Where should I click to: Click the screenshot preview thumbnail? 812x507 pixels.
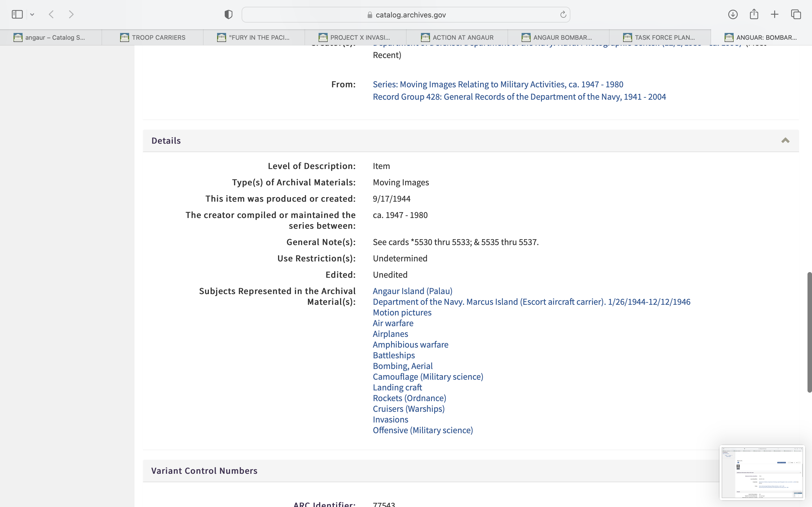(x=762, y=472)
